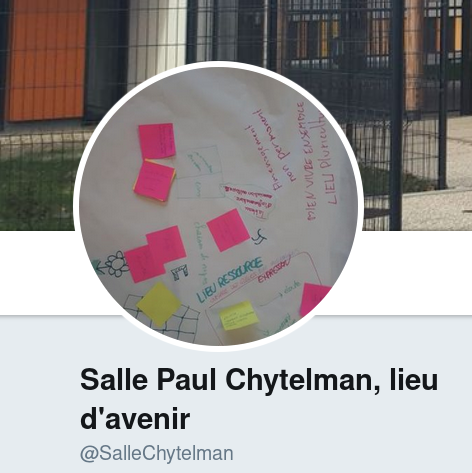Viewport: 472px width, 473px height.
Task: Click the pink sticky note at avatar center
Action: tap(228, 230)
